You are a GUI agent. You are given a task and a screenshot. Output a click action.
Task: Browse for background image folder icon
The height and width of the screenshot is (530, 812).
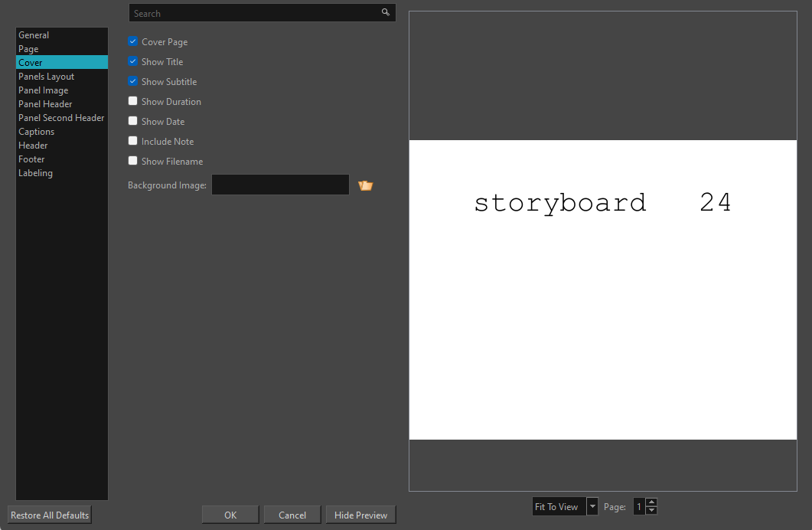coord(366,185)
